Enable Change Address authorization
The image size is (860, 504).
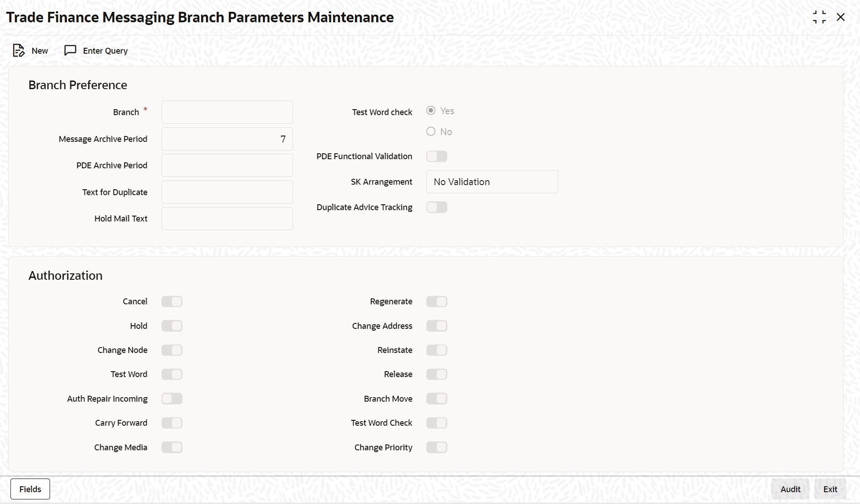(436, 326)
